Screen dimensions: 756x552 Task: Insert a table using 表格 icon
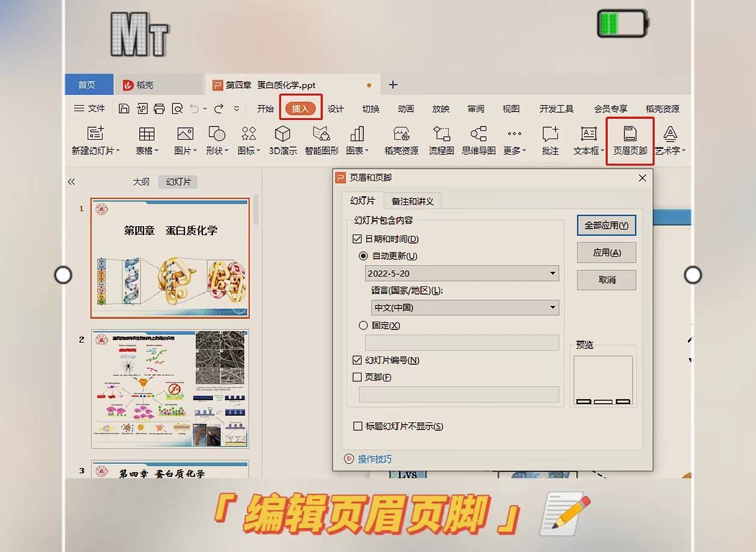(146, 141)
